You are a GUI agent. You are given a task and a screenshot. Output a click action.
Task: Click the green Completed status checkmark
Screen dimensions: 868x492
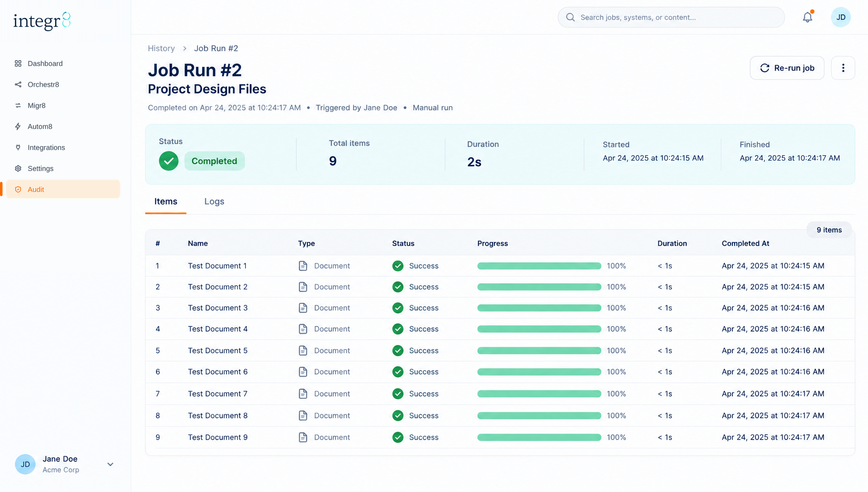click(169, 161)
